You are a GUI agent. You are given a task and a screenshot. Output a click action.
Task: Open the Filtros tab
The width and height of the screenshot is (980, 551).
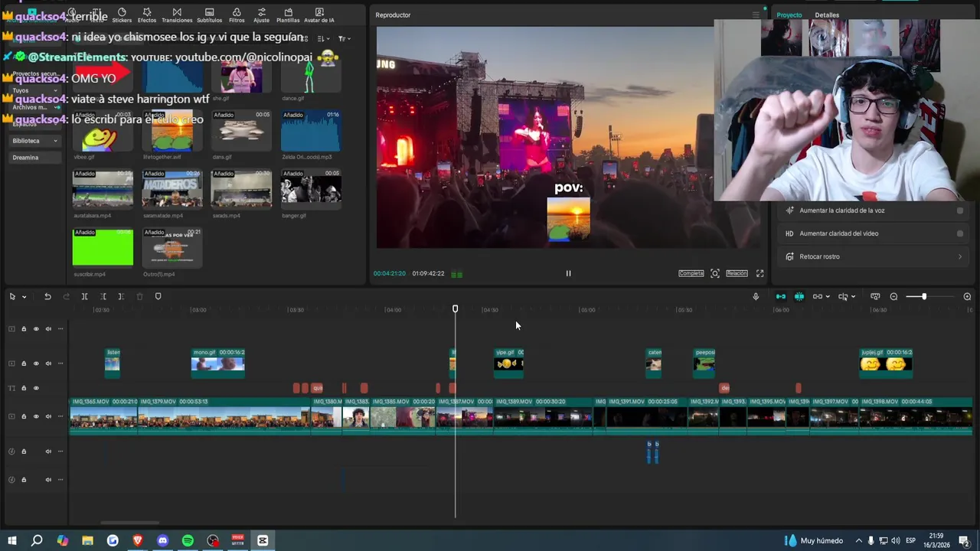(x=237, y=15)
